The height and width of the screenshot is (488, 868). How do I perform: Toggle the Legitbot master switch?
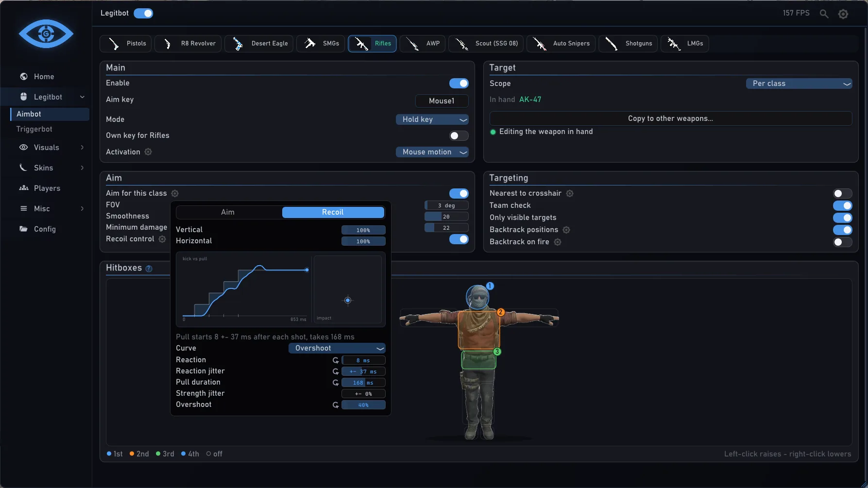tap(143, 14)
